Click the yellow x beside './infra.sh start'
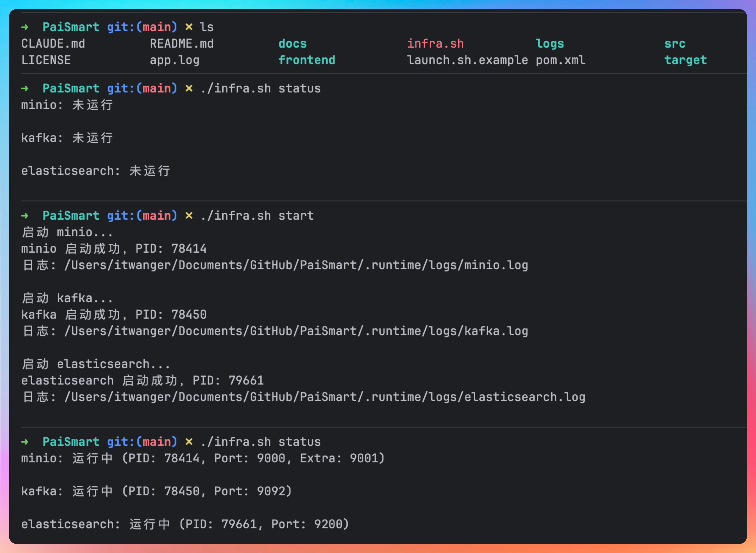This screenshot has height=553, width=756. point(189,216)
